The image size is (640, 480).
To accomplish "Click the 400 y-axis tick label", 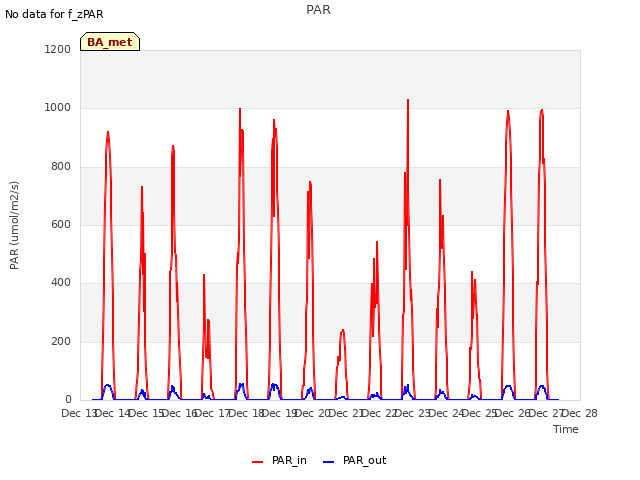I will point(61,282).
